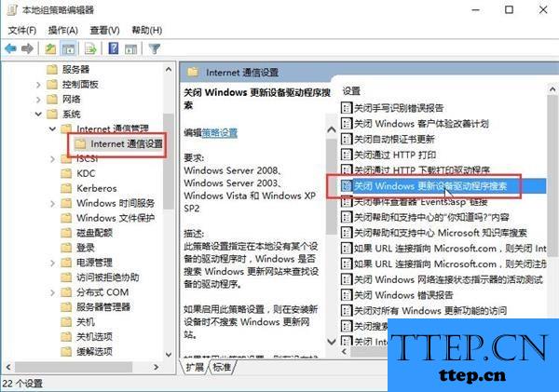This screenshot has width=559, height=392.
Task: Open the 操作(A) menu
Action: [x=63, y=31]
